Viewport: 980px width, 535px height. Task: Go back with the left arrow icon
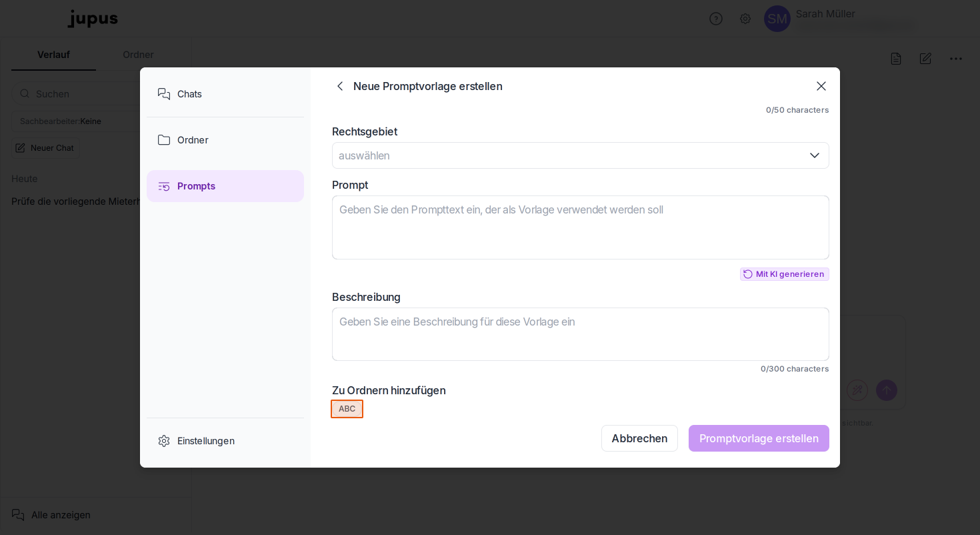pyautogui.click(x=340, y=86)
